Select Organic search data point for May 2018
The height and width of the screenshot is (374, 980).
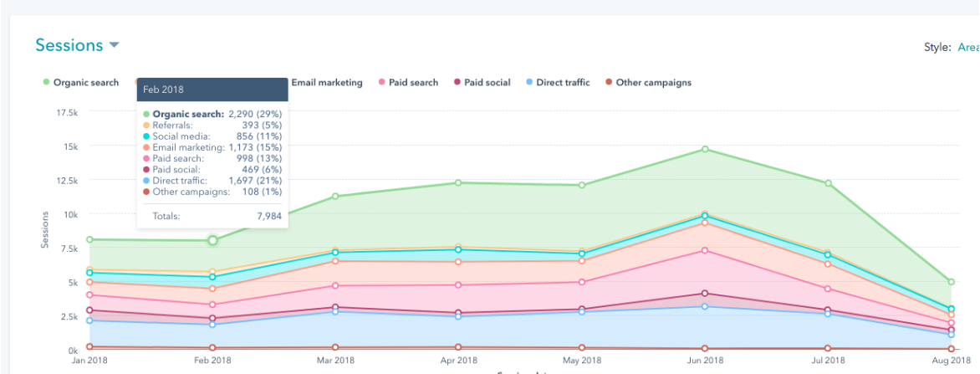[x=582, y=185]
